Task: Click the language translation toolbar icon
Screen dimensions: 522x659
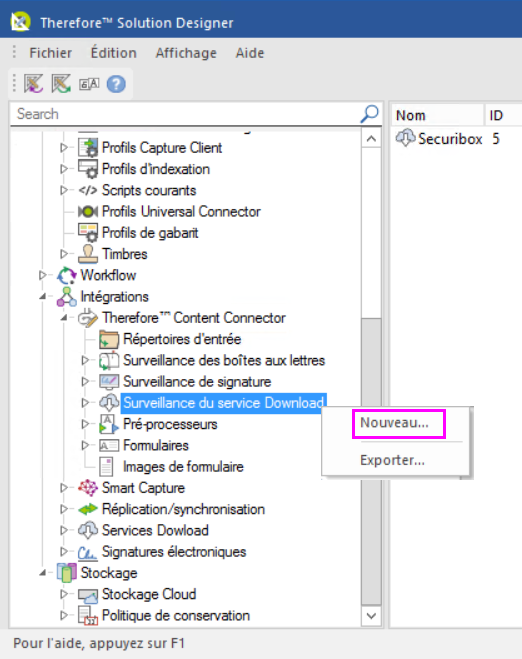Action: [x=89, y=84]
